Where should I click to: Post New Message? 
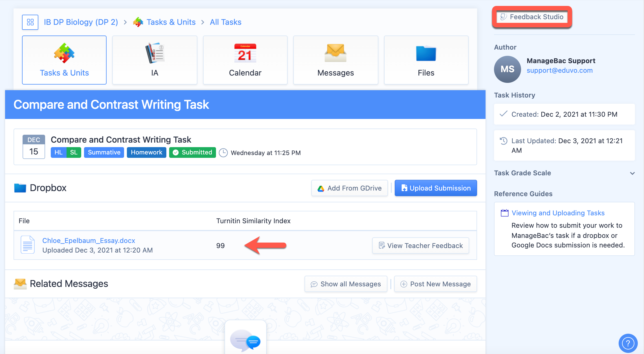[x=435, y=284]
